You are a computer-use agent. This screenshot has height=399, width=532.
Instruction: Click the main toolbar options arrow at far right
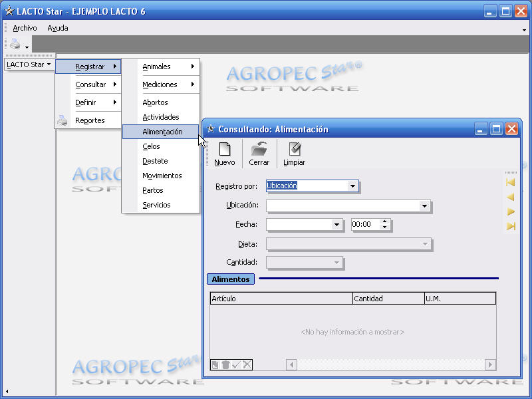[524, 30]
